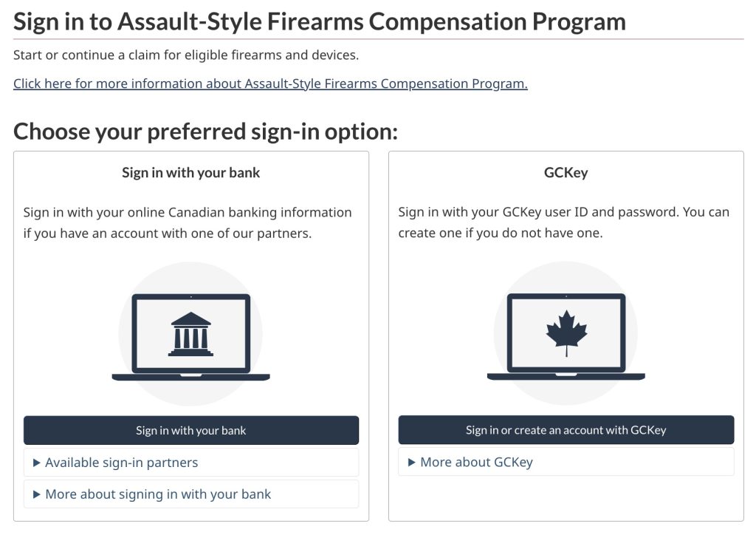Viewport: 756px width, 535px height.
Task: Click the maple leaf laptop illustration
Action: (x=566, y=333)
